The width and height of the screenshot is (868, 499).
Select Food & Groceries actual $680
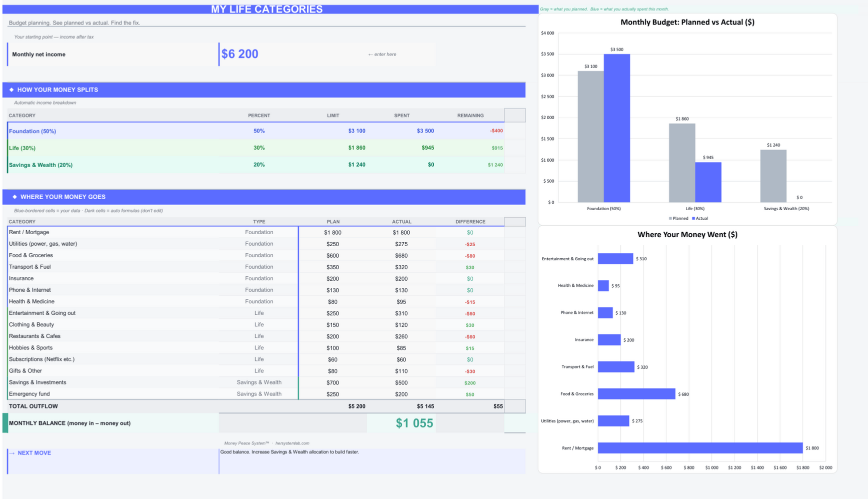click(401, 256)
